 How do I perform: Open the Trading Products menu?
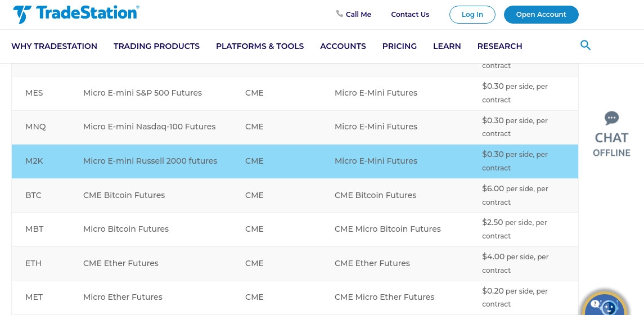point(156,46)
